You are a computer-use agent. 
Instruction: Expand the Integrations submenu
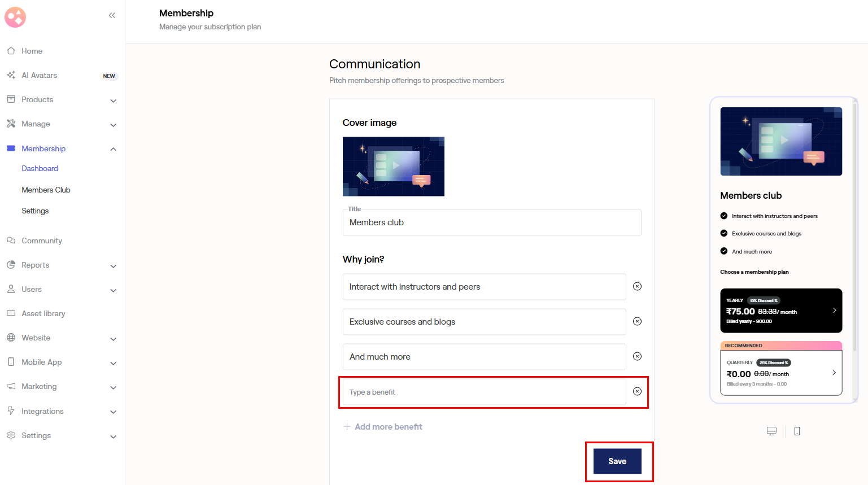click(113, 412)
